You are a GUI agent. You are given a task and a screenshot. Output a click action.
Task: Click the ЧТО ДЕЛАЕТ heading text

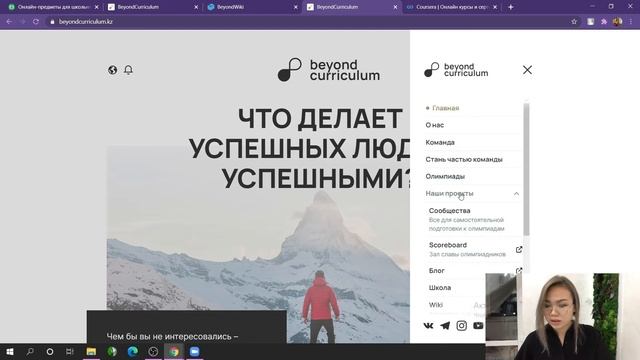pos(320,119)
